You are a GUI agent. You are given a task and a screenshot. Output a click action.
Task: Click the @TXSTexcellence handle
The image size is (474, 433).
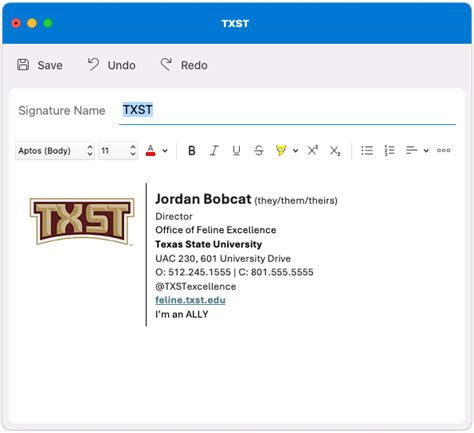[196, 286]
